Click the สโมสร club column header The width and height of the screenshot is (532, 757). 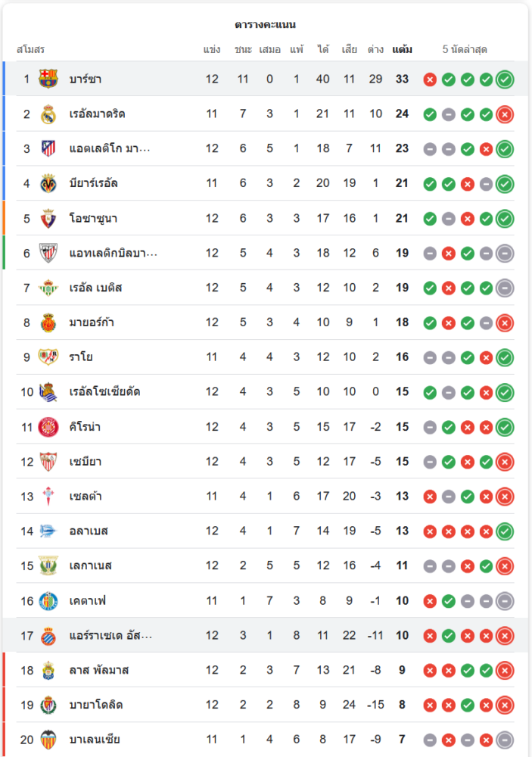click(x=31, y=50)
